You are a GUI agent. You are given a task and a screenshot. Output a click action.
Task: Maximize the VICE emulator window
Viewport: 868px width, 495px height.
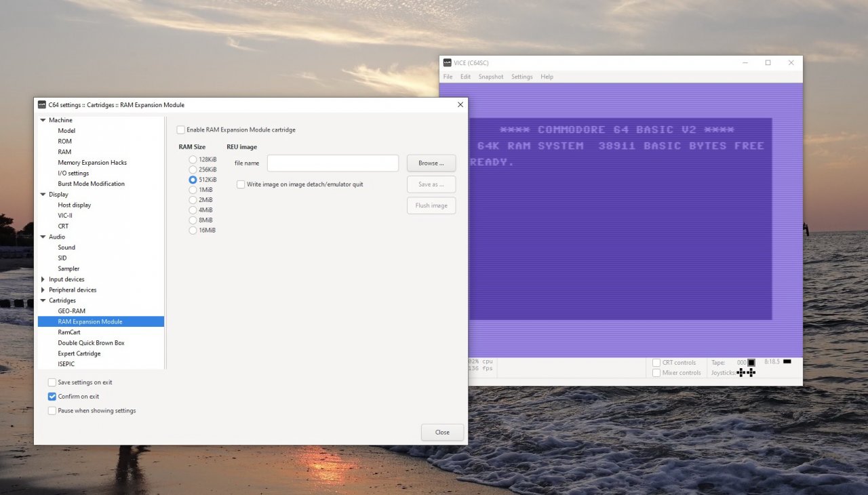[x=768, y=63]
